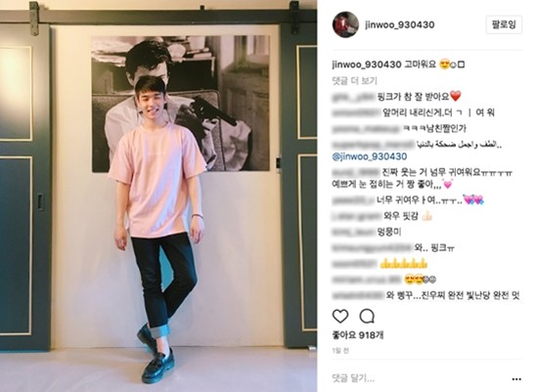This screenshot has height=392, width=538.
Task: Follow the @jinwoo_930430 mention link
Action: (x=370, y=156)
